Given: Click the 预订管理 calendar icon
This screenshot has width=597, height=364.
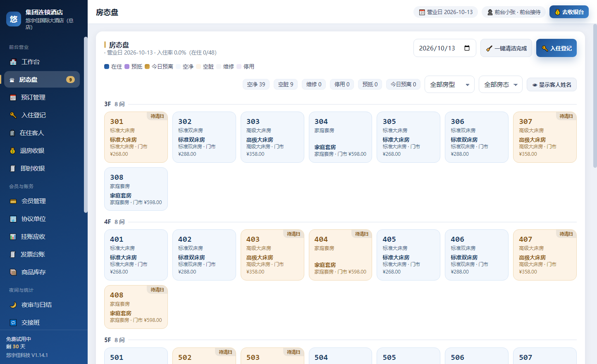Looking at the screenshot, I should pyautogui.click(x=13, y=98).
